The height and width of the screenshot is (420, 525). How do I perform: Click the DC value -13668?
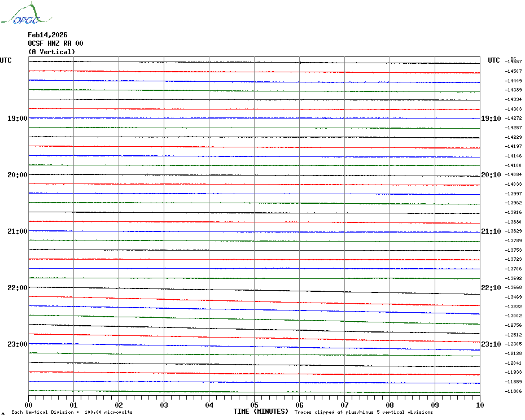coord(513,287)
